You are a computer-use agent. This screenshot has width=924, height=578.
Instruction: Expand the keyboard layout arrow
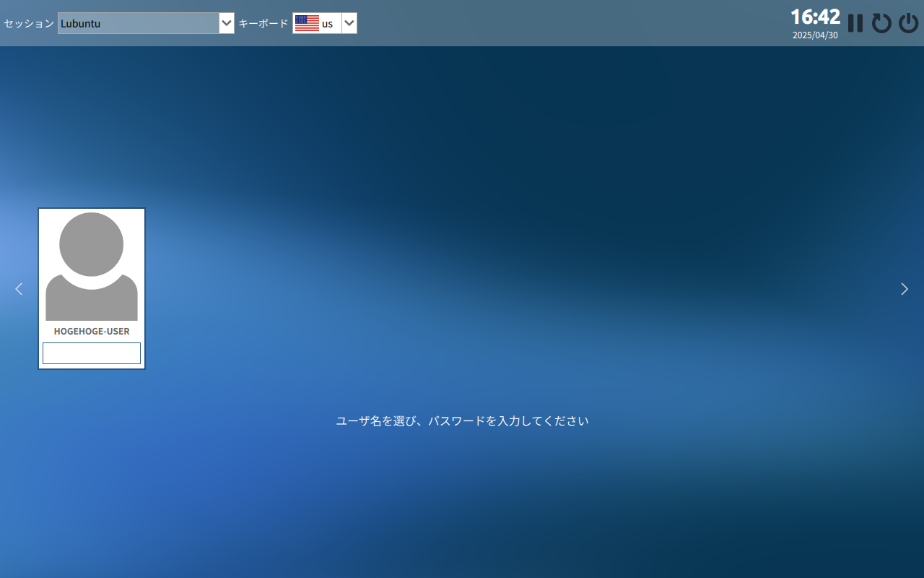tap(349, 23)
